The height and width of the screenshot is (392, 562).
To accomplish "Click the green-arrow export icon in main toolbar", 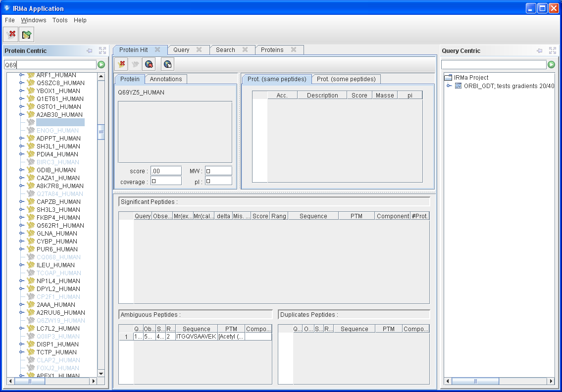I will (x=27, y=35).
